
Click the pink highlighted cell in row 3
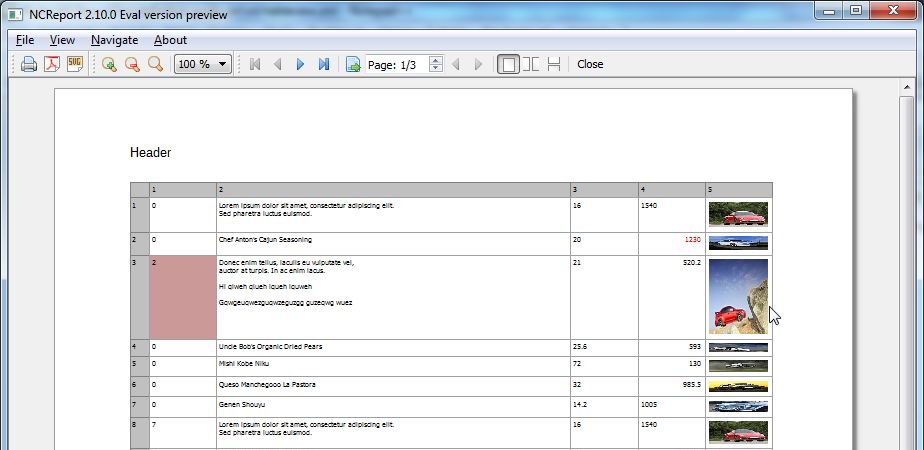(183, 297)
